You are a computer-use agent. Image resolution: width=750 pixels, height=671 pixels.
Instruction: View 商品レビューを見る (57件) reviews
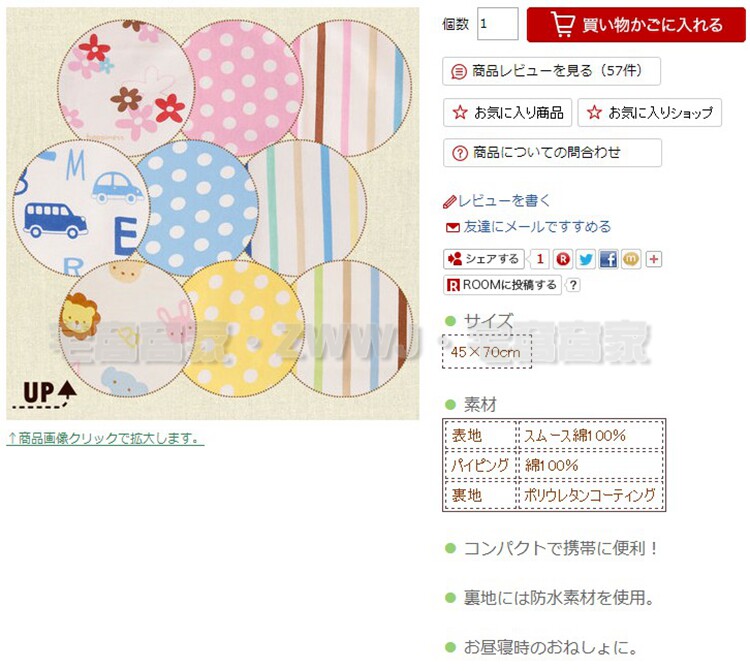551,71
